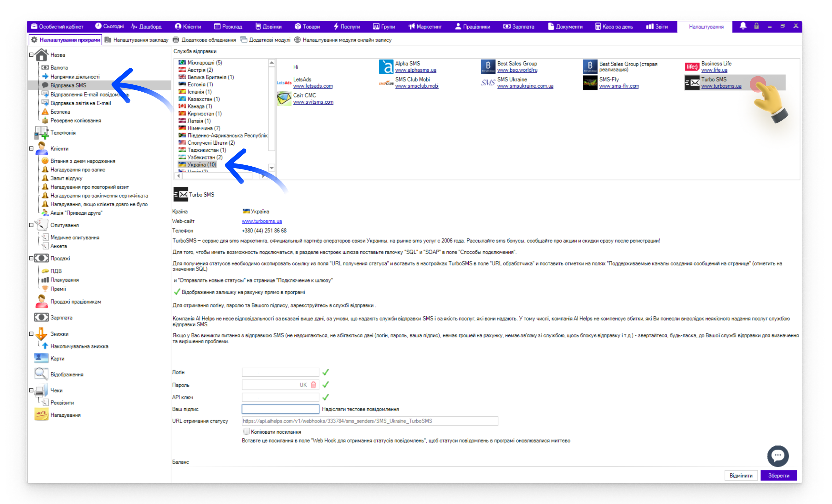Open Резервне копіювання backup settings
This screenshot has height=504, width=832.
(76, 121)
